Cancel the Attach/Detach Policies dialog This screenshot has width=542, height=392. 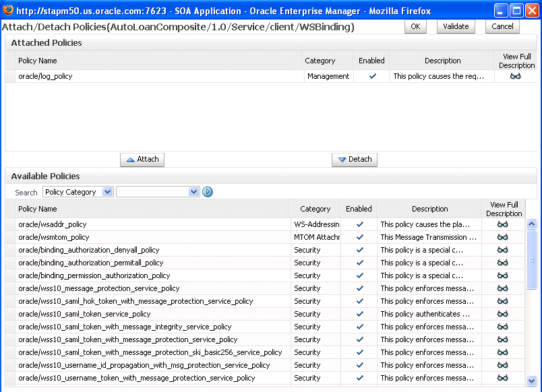point(502,26)
